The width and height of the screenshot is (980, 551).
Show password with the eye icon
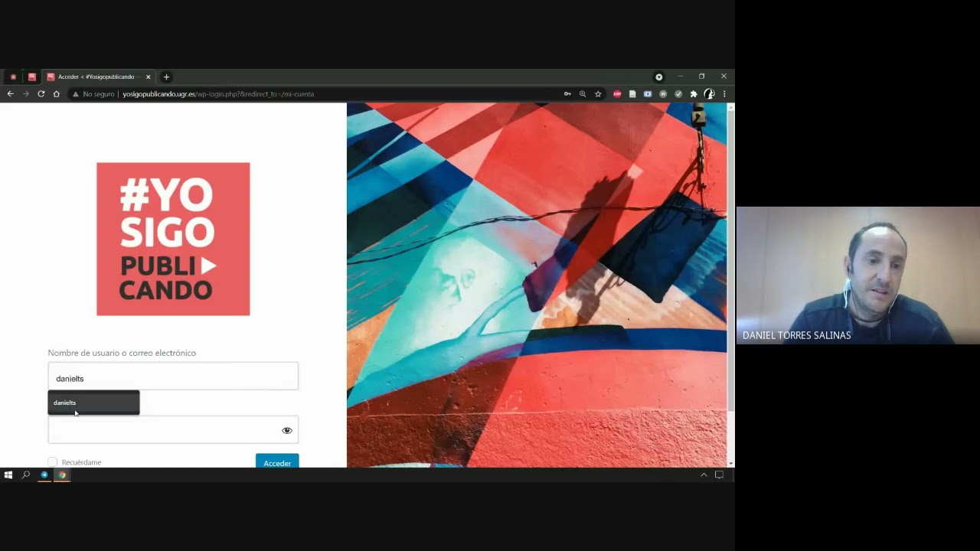click(287, 430)
